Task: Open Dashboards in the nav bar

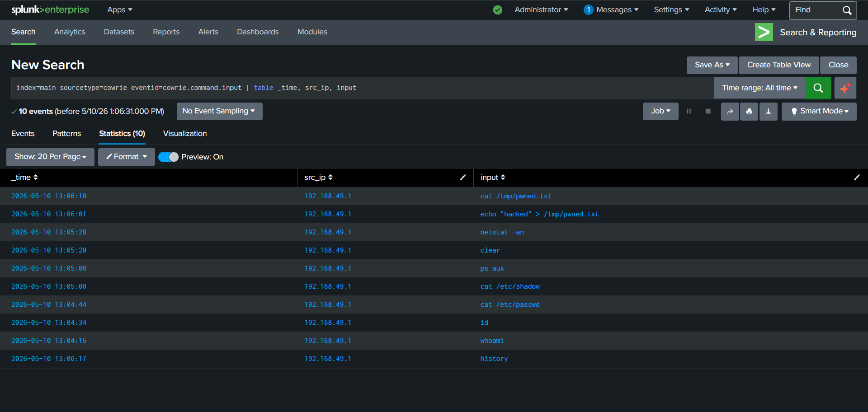Action: pos(258,32)
